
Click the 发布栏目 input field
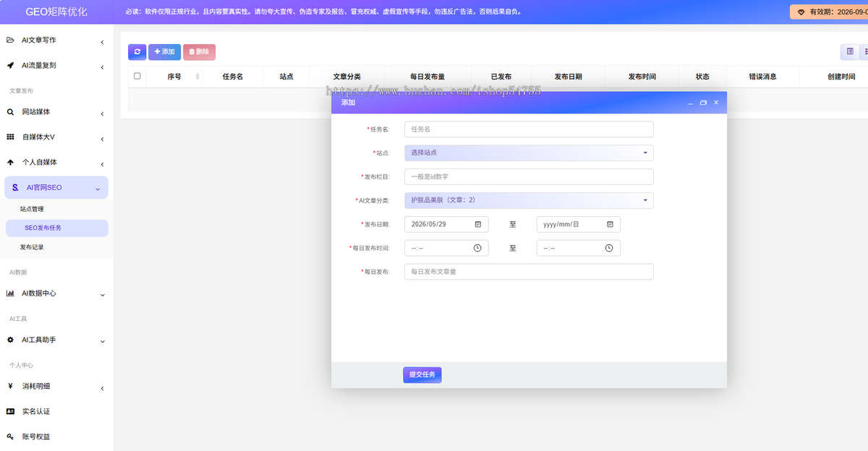(x=529, y=176)
